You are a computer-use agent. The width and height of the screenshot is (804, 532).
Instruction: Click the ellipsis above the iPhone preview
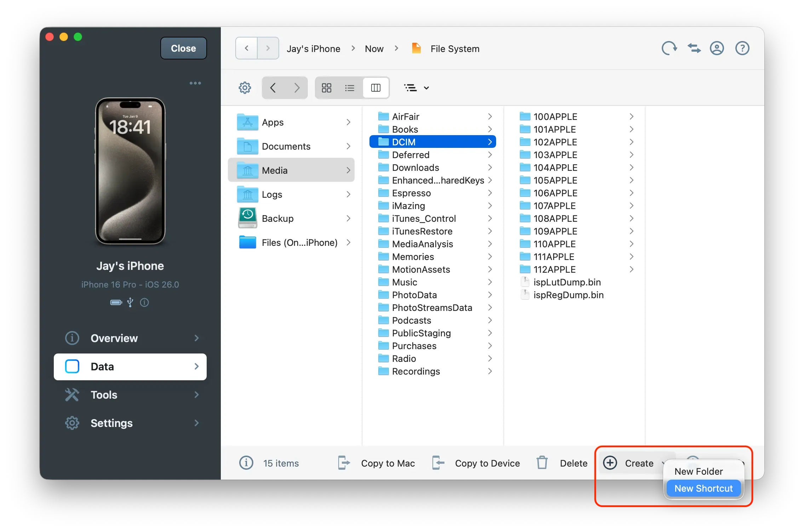pos(195,83)
